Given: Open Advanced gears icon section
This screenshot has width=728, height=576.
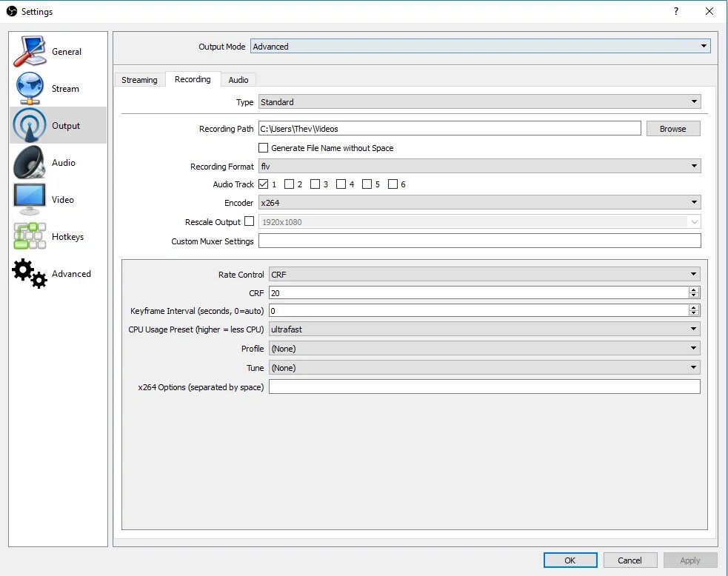Looking at the screenshot, I should (29, 273).
